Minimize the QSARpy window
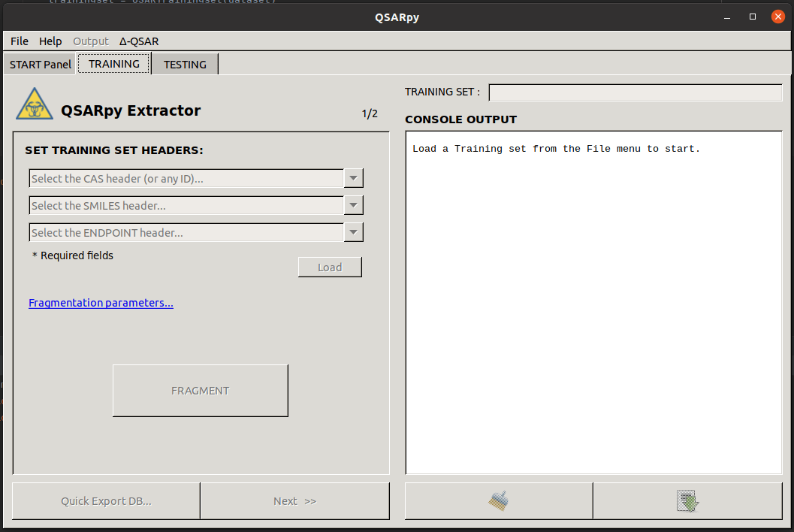This screenshot has height=532, width=794. (x=727, y=17)
